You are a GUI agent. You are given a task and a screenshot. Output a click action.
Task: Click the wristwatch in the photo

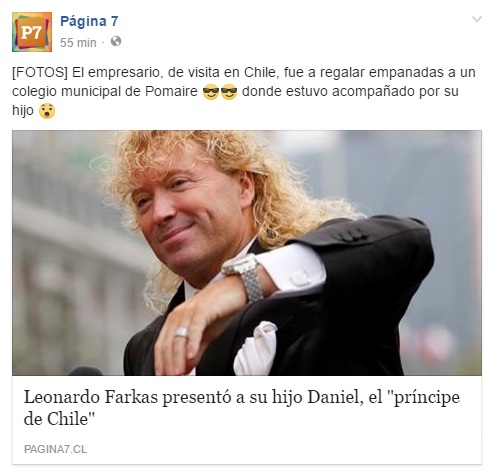[244, 276]
